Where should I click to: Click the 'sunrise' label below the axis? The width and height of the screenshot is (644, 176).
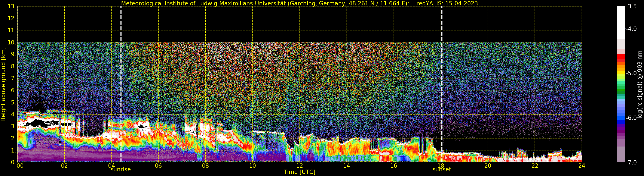pyautogui.click(x=120, y=170)
